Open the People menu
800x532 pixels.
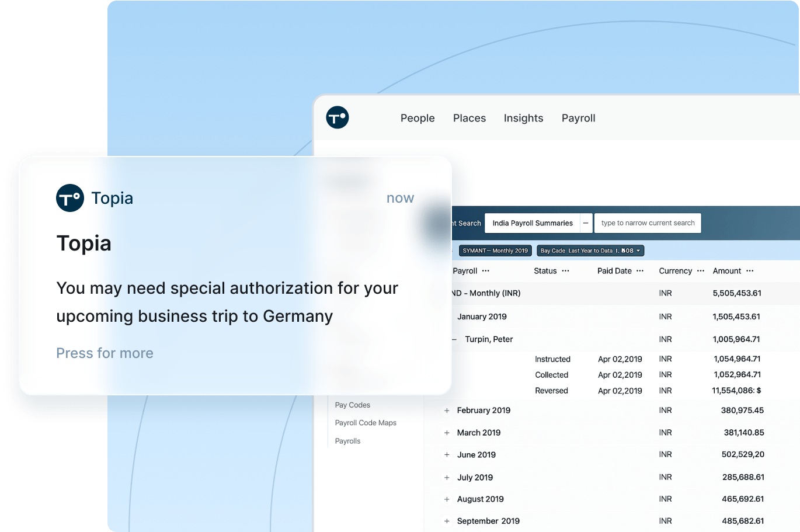418,118
